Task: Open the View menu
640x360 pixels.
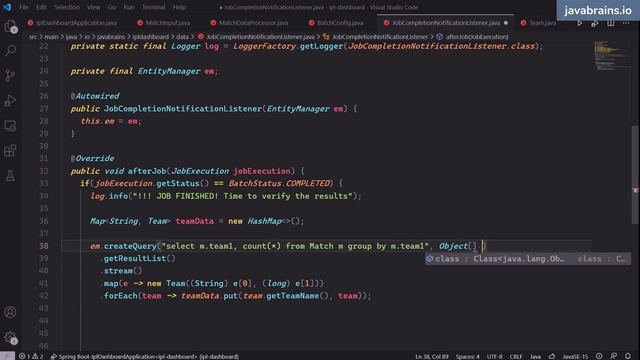Action: [93, 7]
